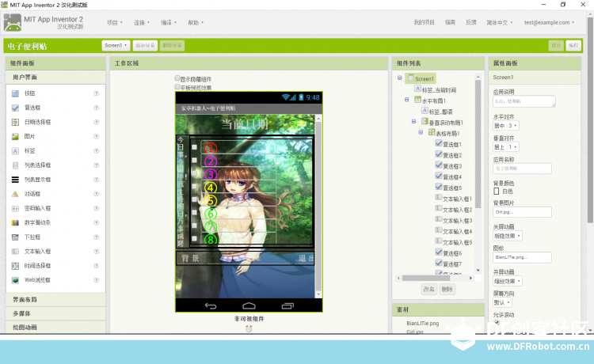Go to the 我的项目 link
The image size is (594, 364).
pos(424,23)
